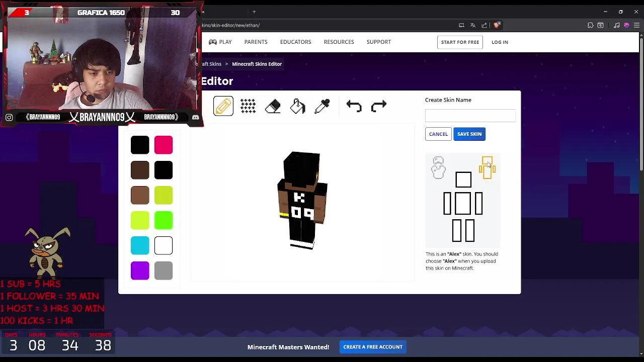The width and height of the screenshot is (644, 362).
Task: Open the browser hamburger menu
Action: coord(636,25)
